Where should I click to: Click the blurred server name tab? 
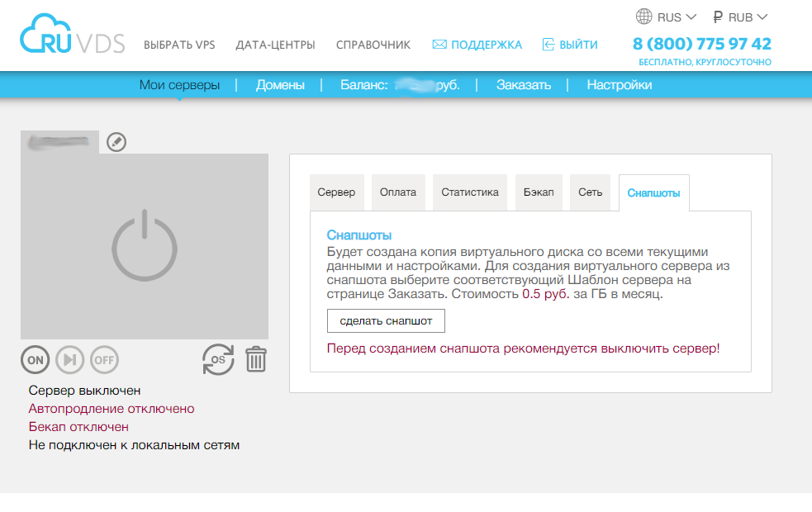point(59,142)
